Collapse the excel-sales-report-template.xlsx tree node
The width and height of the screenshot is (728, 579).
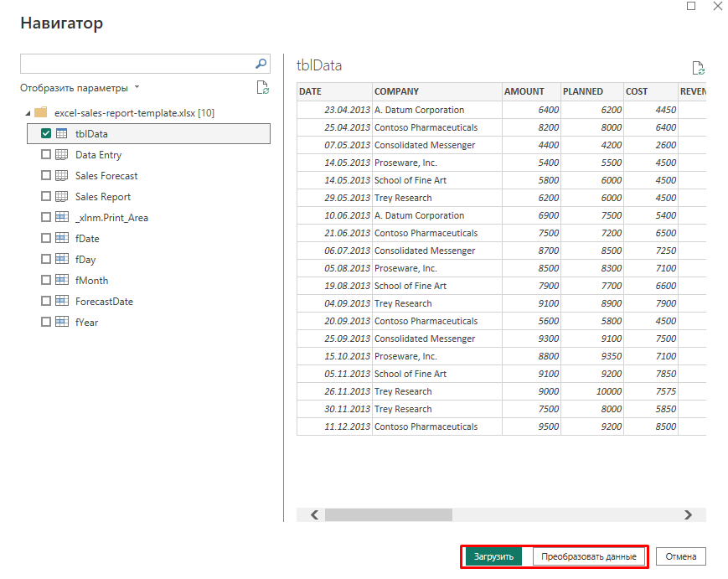27,113
